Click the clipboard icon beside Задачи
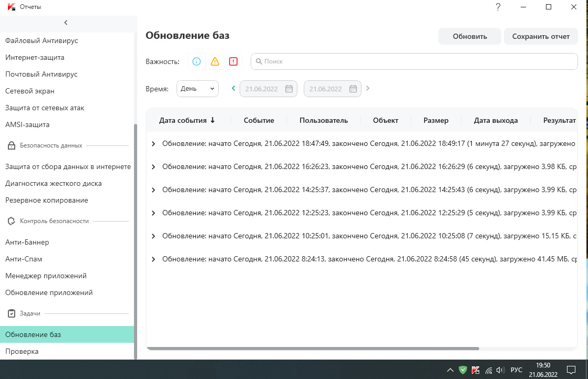This screenshot has height=379, width=588. (x=12, y=313)
